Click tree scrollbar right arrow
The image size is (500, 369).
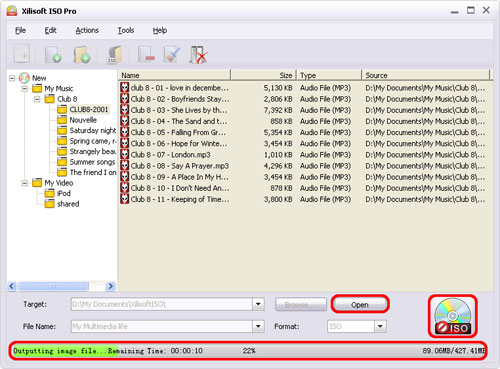click(x=110, y=286)
